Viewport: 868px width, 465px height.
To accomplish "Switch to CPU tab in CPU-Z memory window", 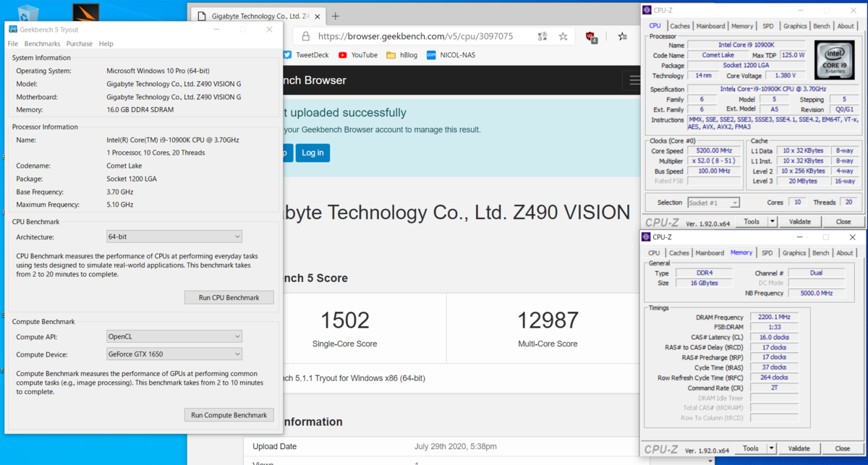I will tap(654, 253).
